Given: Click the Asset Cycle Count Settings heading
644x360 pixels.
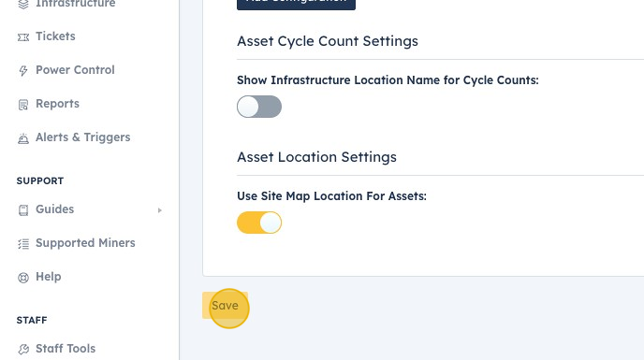Looking at the screenshot, I should point(328,41).
